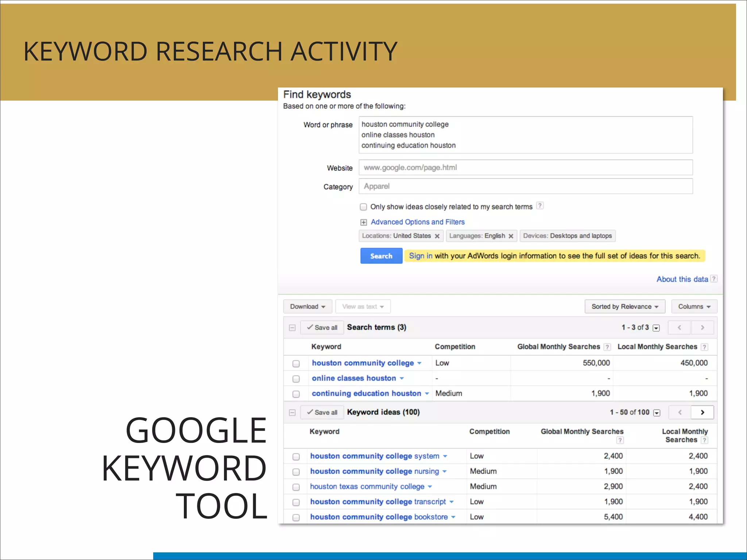Open dropdown arrow for houston community college bookstore
This screenshot has height=560, width=747.
(x=453, y=517)
